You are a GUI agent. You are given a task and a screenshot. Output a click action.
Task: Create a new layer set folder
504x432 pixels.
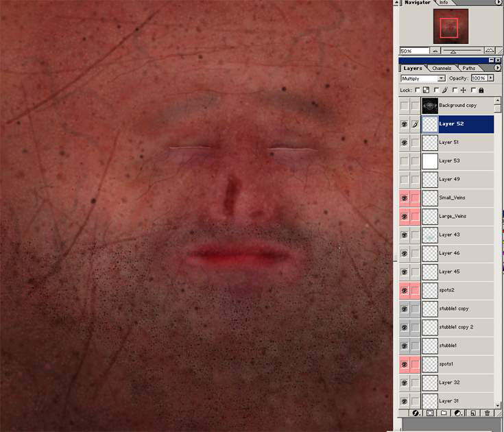tap(444, 413)
